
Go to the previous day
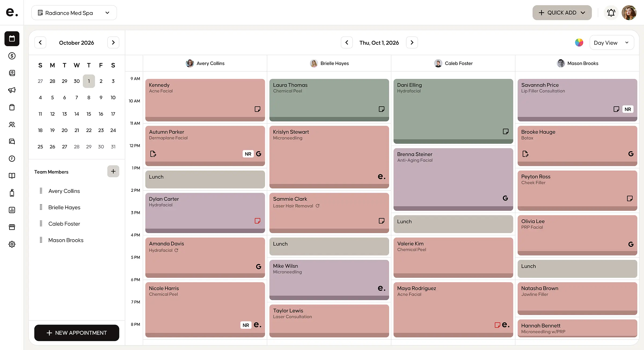point(347,42)
